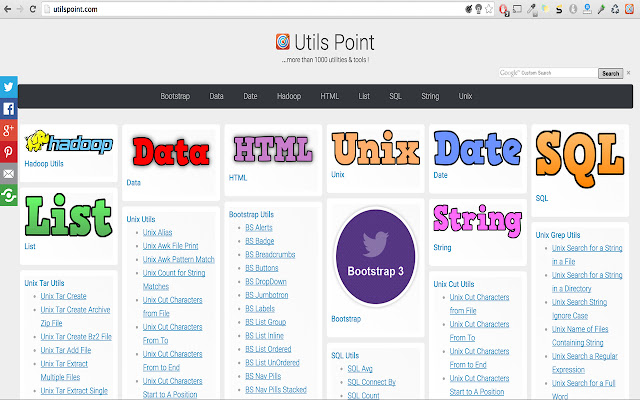Open SQL in the navigation bar
Image resolution: width=640 pixels, height=400 pixels.
(395, 96)
